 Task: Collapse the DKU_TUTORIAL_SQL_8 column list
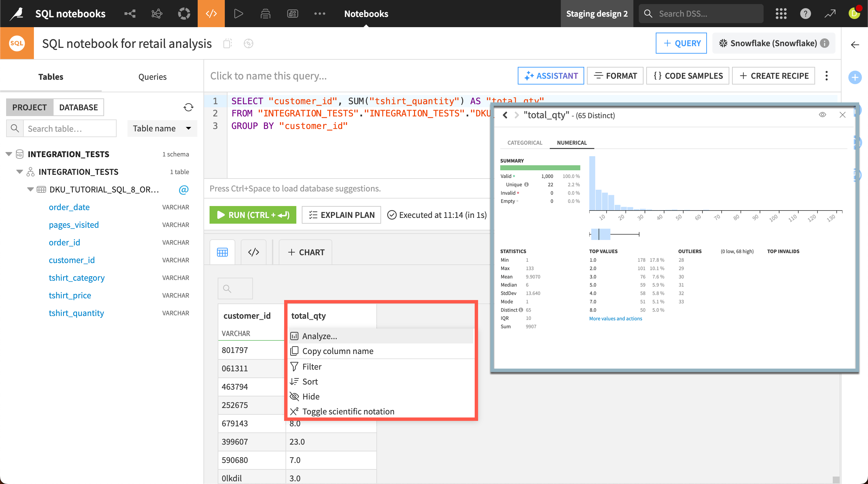[30, 189]
